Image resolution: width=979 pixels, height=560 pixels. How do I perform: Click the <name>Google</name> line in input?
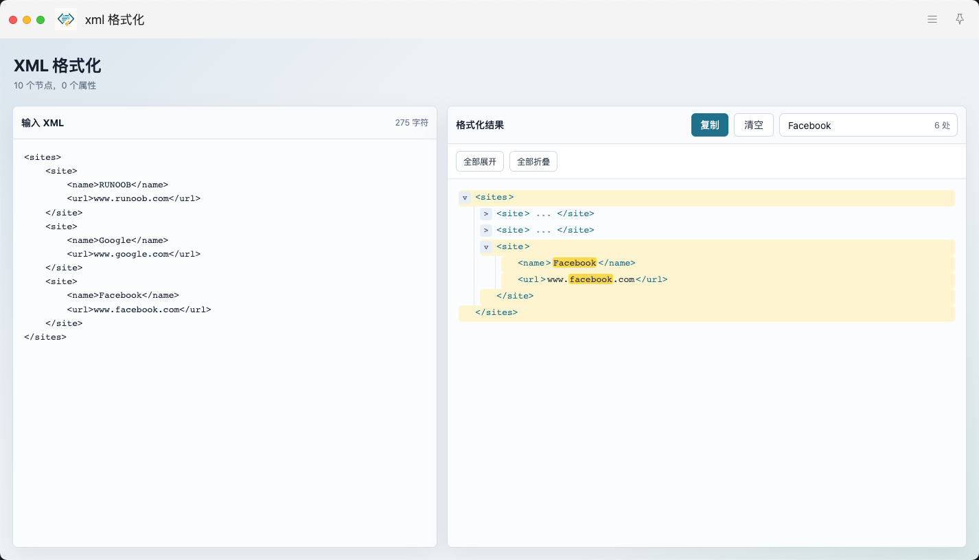[117, 240]
